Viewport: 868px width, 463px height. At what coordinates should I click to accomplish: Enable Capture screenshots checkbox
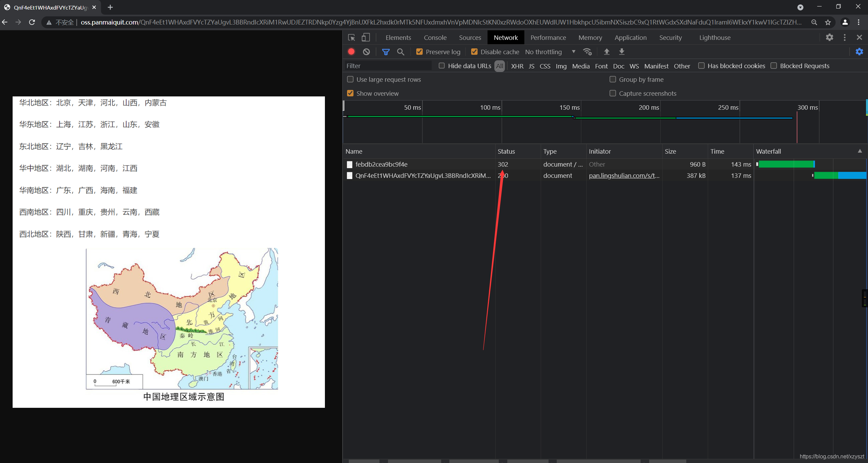613,93
